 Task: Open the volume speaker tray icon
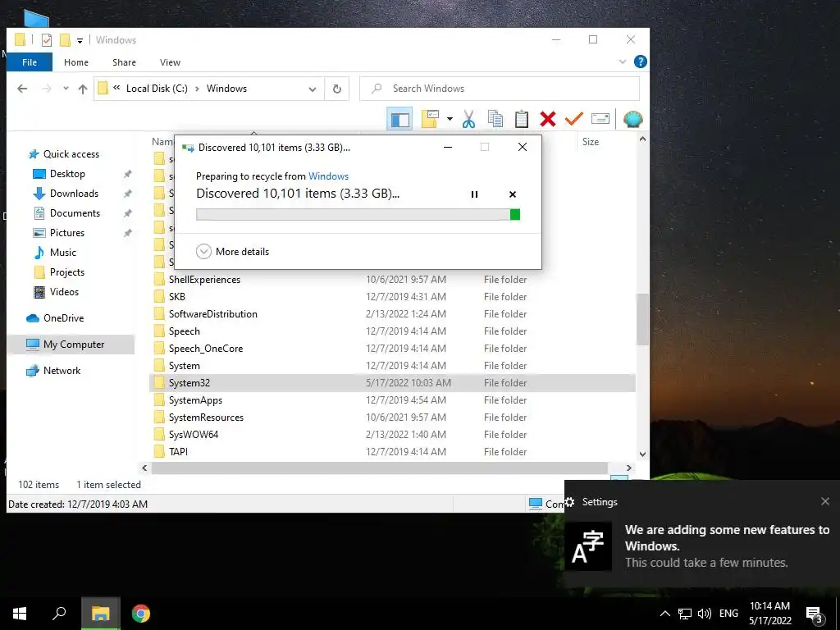pyautogui.click(x=705, y=614)
